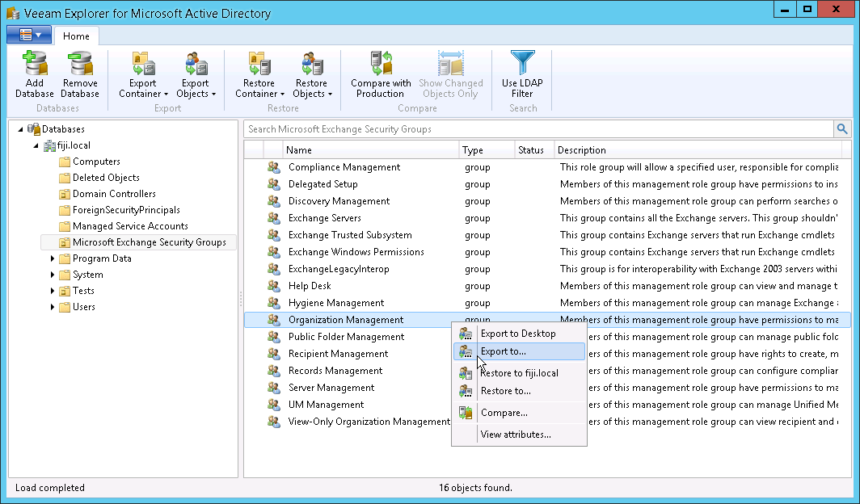
Task: Sort by the Type column header
Action: click(487, 150)
